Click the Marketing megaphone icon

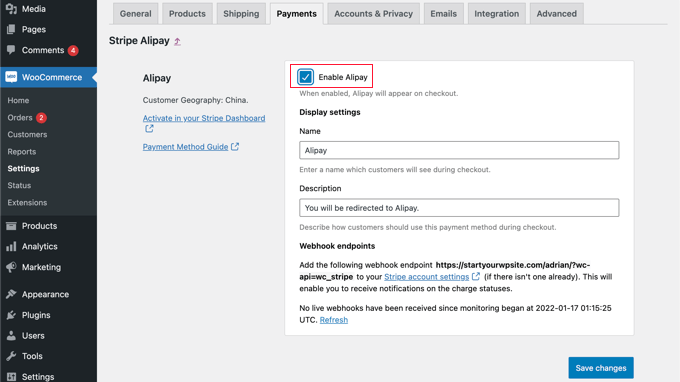point(11,267)
